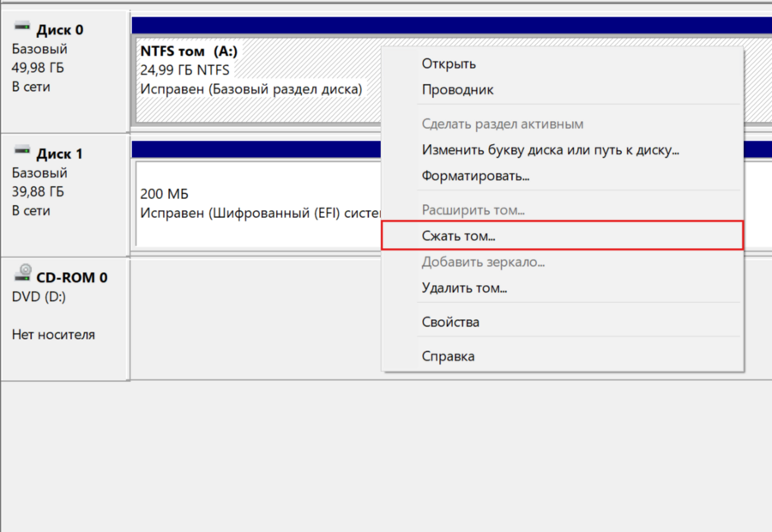
Task: Select Проводник in the context menu
Action: (457, 90)
